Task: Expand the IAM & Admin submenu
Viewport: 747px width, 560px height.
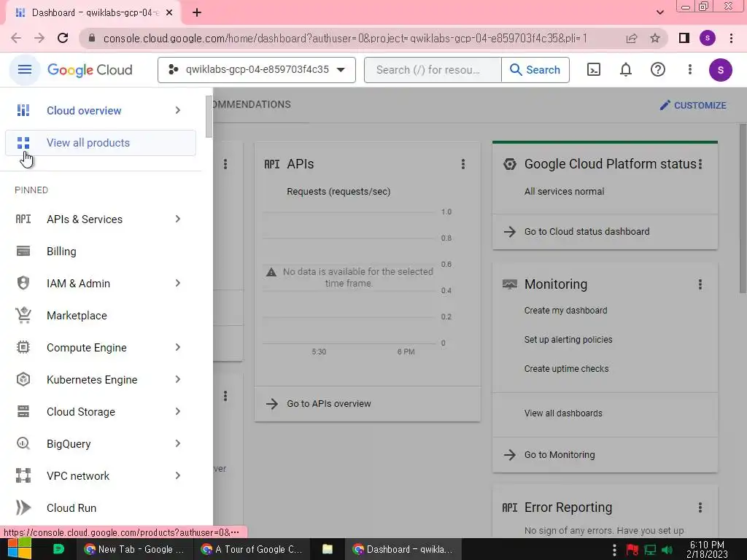Action: [178, 283]
